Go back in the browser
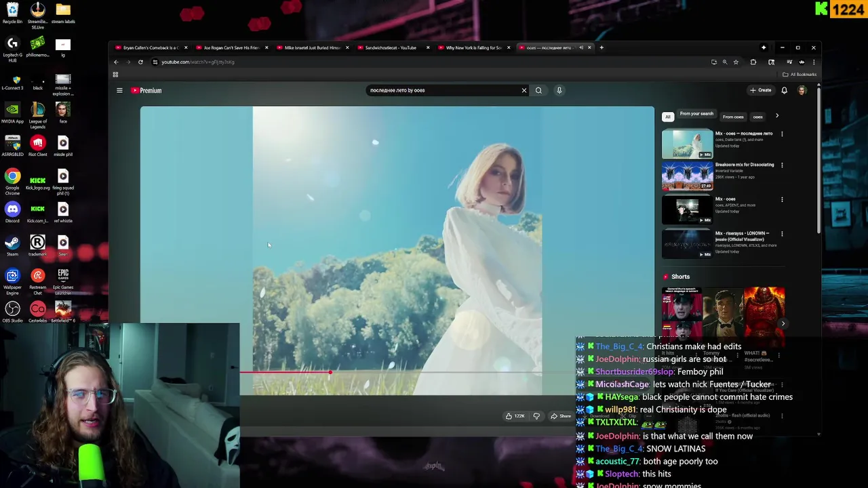868x488 pixels. (x=116, y=62)
